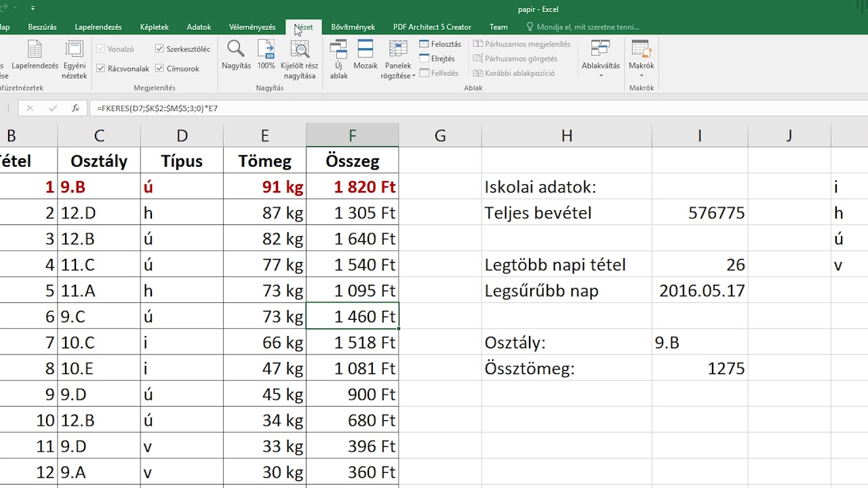The image size is (868, 488).
Task: Click the Tömeg header cell
Action: [x=264, y=161]
